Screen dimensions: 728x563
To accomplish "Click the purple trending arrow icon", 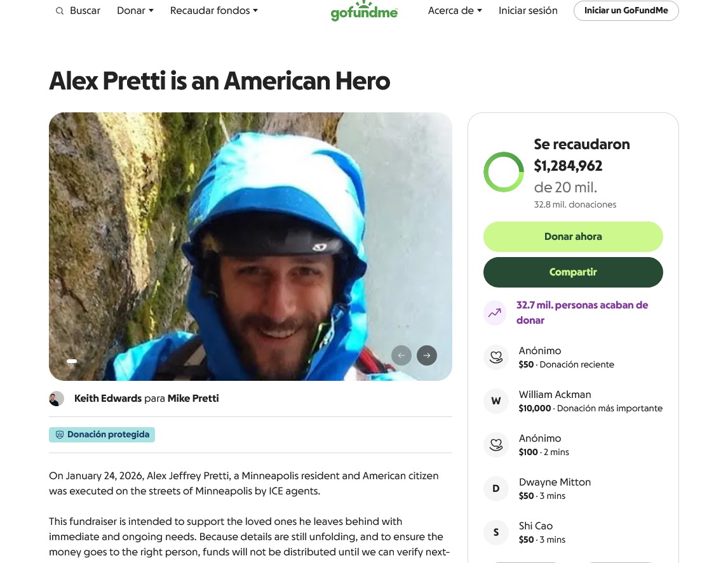I will pos(495,312).
